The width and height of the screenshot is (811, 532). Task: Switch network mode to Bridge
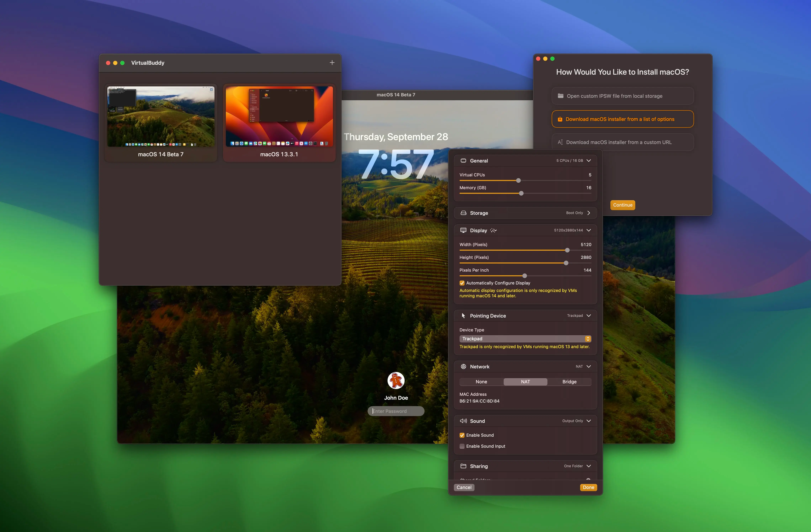click(569, 381)
